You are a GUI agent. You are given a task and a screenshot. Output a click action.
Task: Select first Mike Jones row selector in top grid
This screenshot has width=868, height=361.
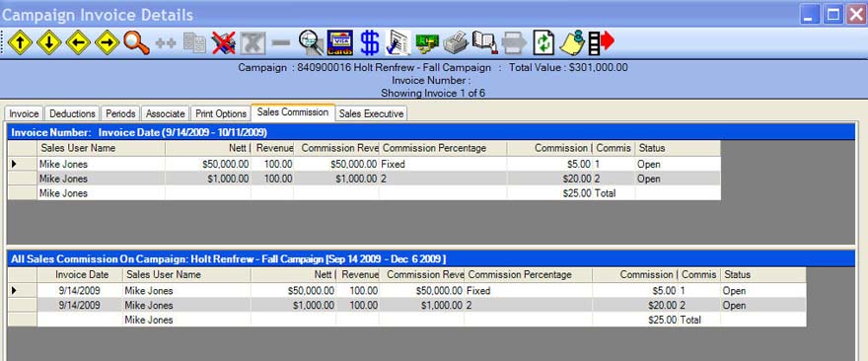click(x=22, y=164)
